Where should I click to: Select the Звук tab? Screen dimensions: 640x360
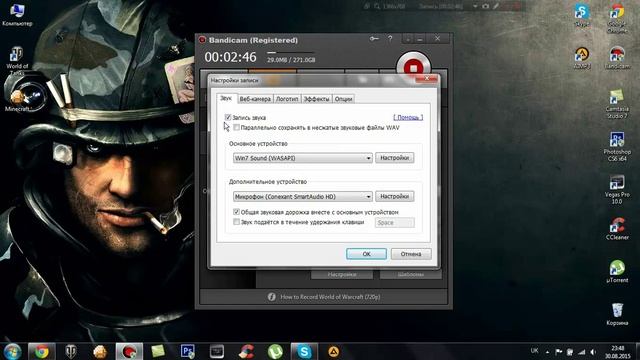pos(226,98)
